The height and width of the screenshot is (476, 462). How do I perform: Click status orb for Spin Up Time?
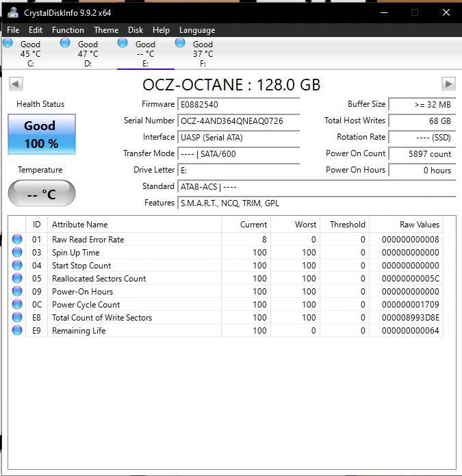[x=17, y=252]
